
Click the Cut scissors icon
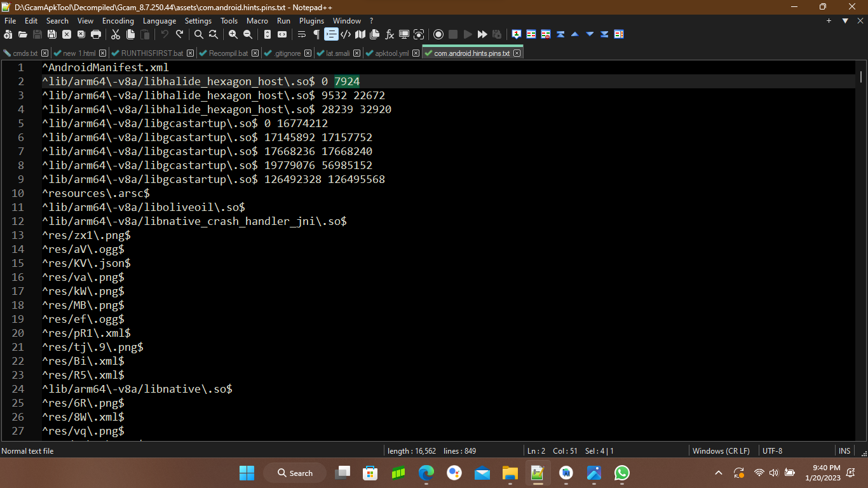tap(116, 34)
